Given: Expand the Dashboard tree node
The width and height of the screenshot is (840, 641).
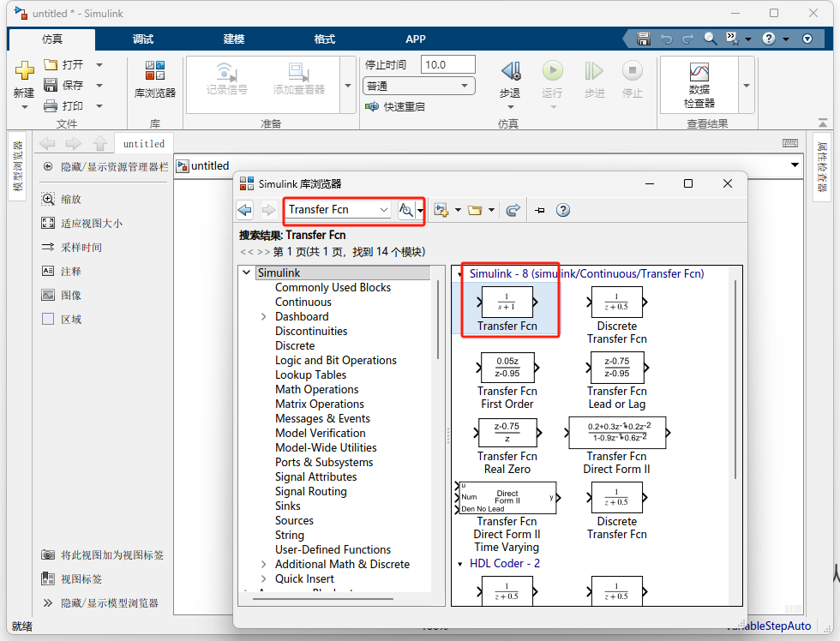Looking at the screenshot, I should (x=264, y=316).
